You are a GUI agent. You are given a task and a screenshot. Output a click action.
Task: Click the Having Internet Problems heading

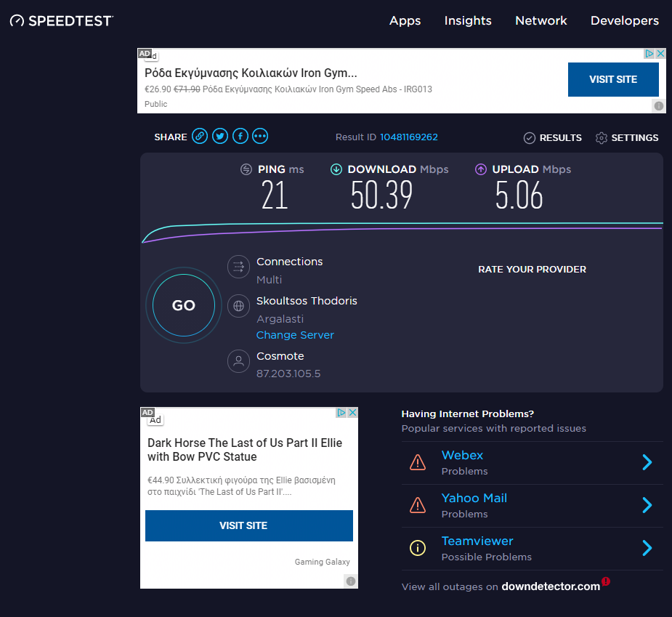[468, 414]
